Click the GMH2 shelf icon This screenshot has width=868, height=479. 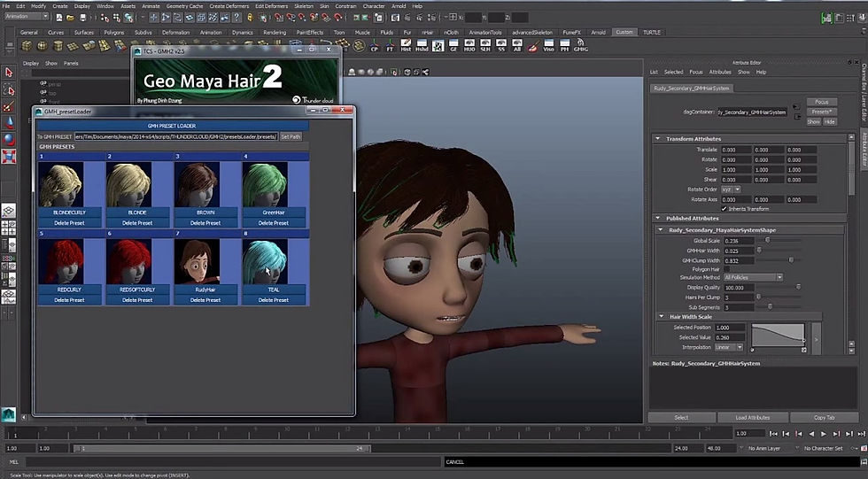[580, 45]
